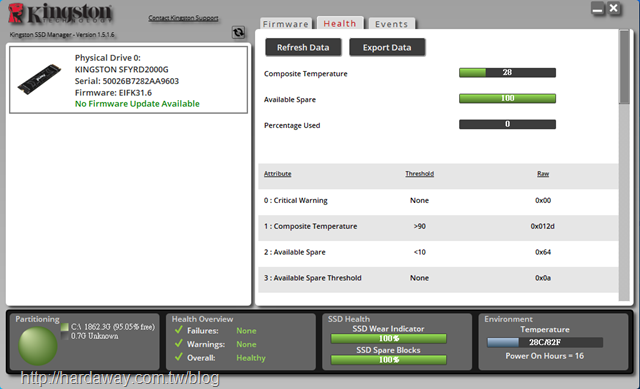This screenshot has height=389, width=640.
Task: Select the Physical Drive 0 panel
Action: (129, 80)
